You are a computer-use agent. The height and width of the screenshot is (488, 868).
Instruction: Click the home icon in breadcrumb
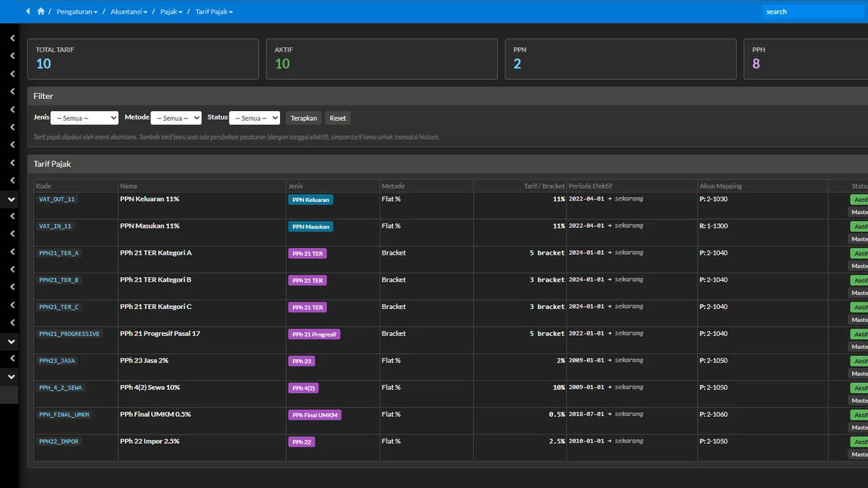pos(41,12)
